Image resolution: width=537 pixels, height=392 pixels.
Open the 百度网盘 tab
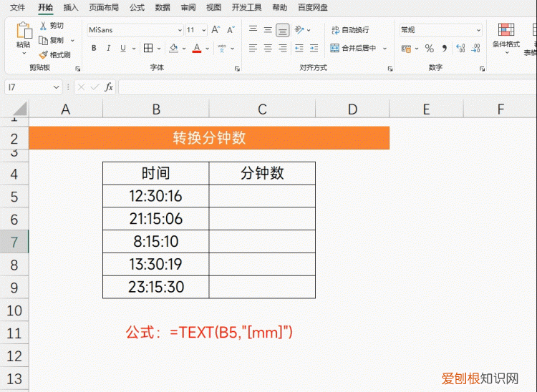coord(313,7)
